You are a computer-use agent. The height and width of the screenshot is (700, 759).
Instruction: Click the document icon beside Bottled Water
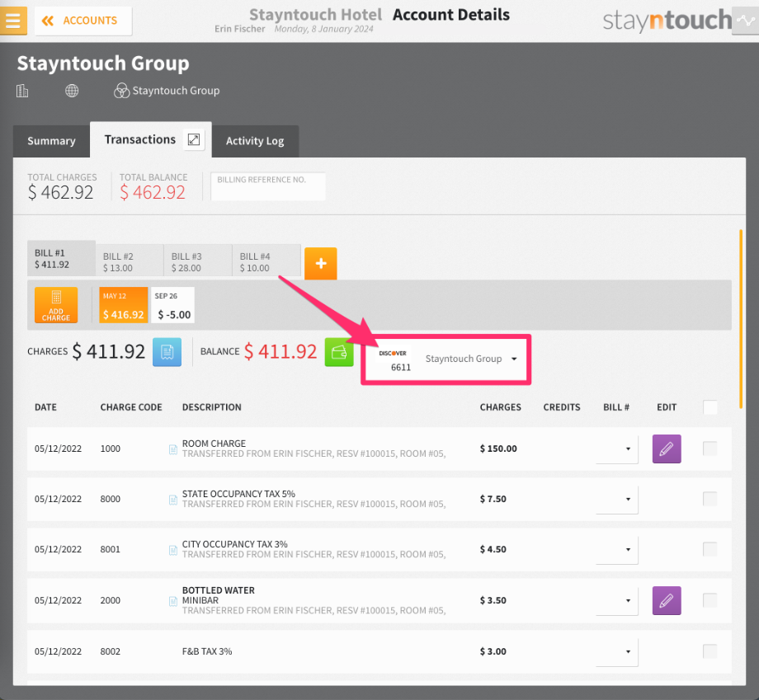coord(172,601)
